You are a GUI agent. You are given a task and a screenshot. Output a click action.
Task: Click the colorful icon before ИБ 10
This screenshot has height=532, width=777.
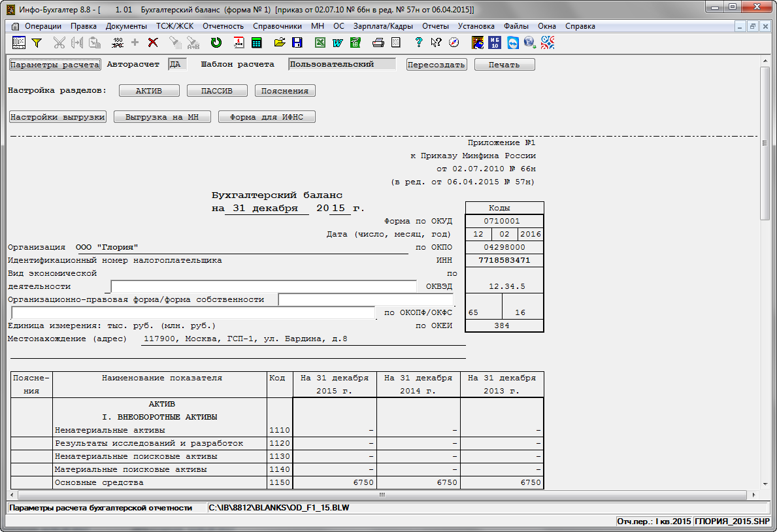tap(478, 42)
